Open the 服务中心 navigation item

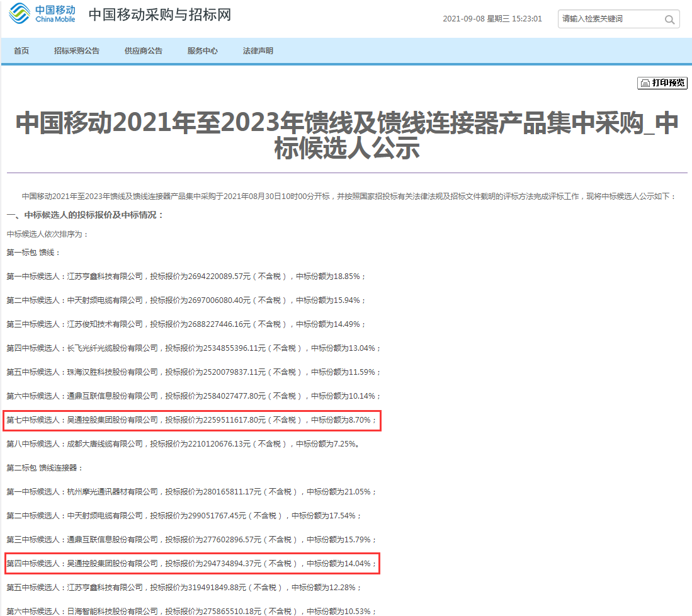click(203, 51)
